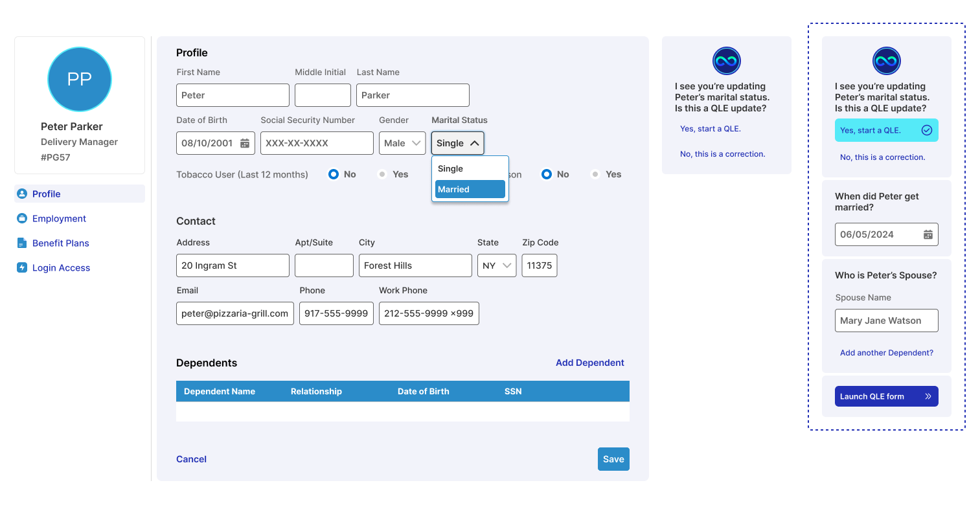Click the Save button
This screenshot has width=980, height=518.
[613, 459]
